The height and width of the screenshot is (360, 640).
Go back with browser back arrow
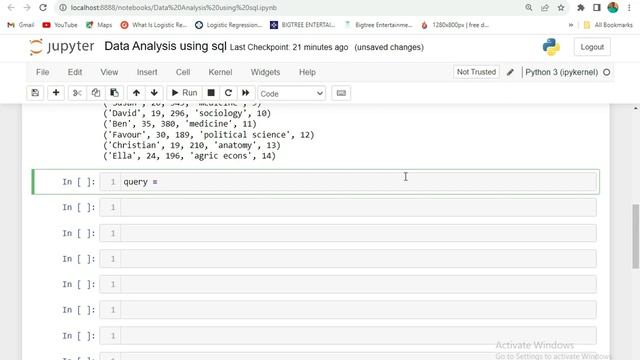pyautogui.click(x=11, y=8)
